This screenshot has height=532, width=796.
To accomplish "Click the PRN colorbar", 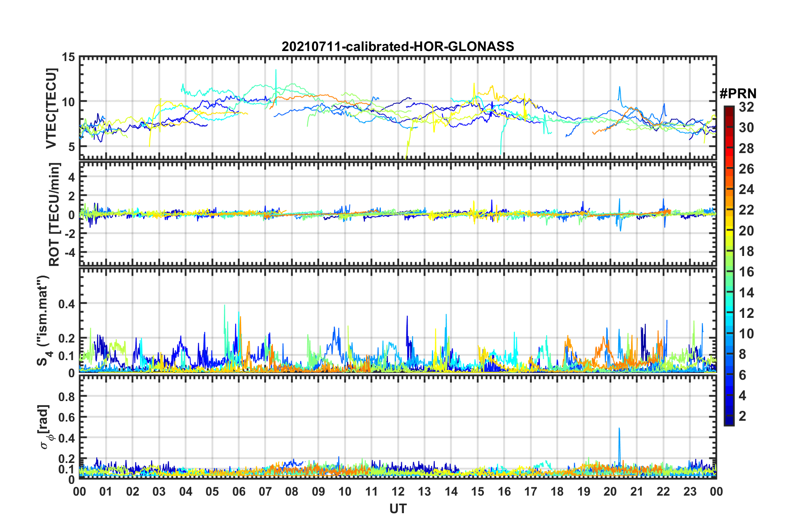I will 729,266.
